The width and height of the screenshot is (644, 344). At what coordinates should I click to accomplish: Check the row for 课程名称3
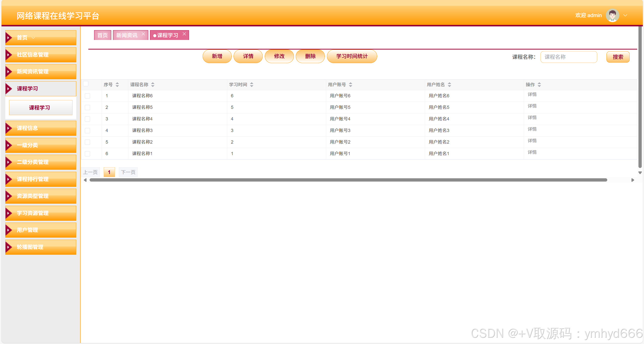tap(87, 131)
